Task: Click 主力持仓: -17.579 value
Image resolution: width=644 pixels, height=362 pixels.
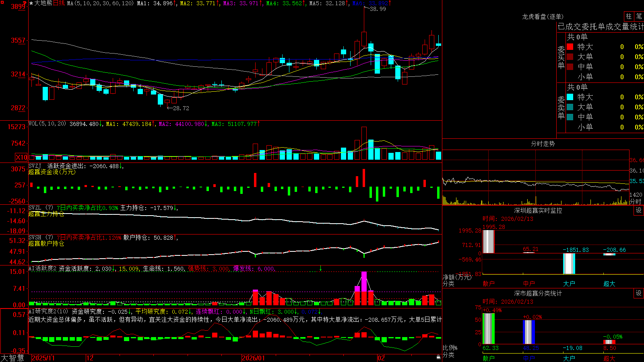Action: point(147,208)
